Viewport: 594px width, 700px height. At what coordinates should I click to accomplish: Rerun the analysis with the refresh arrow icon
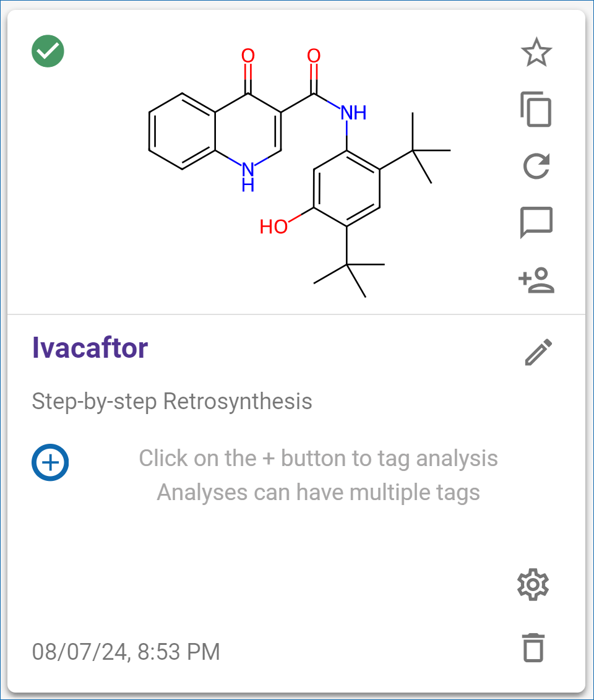(x=536, y=166)
